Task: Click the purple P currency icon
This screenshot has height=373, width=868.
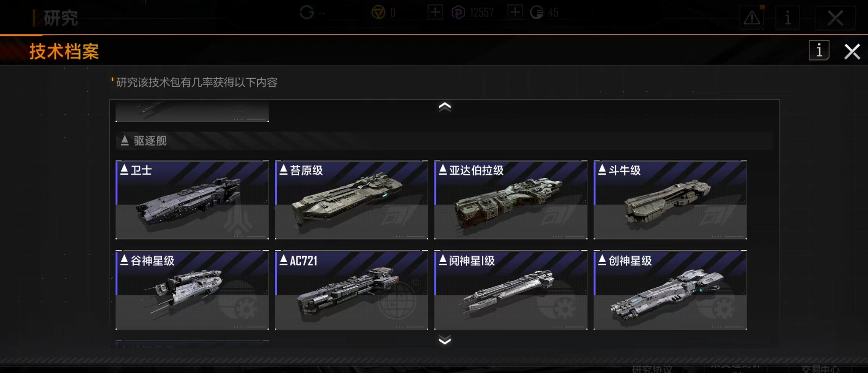Action: point(458,13)
